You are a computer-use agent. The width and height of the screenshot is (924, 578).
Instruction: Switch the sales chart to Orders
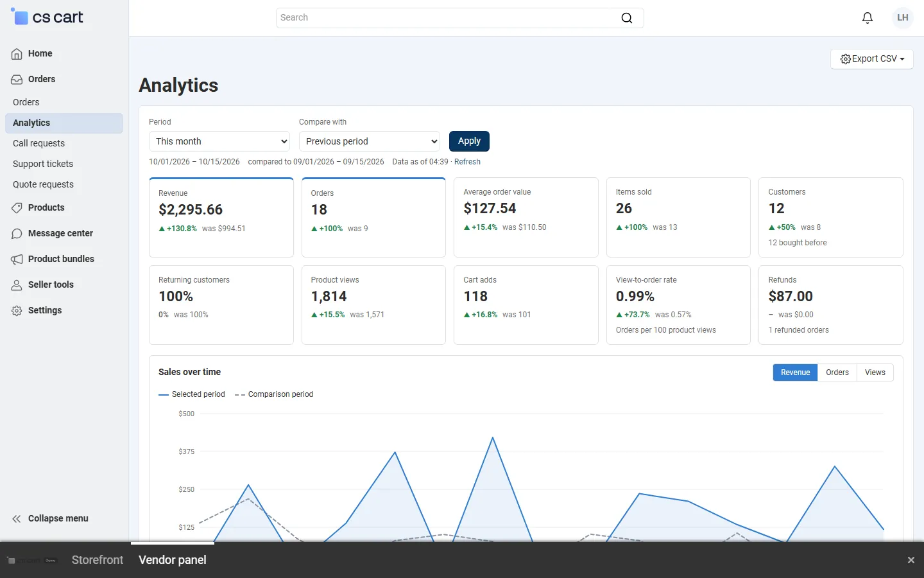[x=837, y=372]
